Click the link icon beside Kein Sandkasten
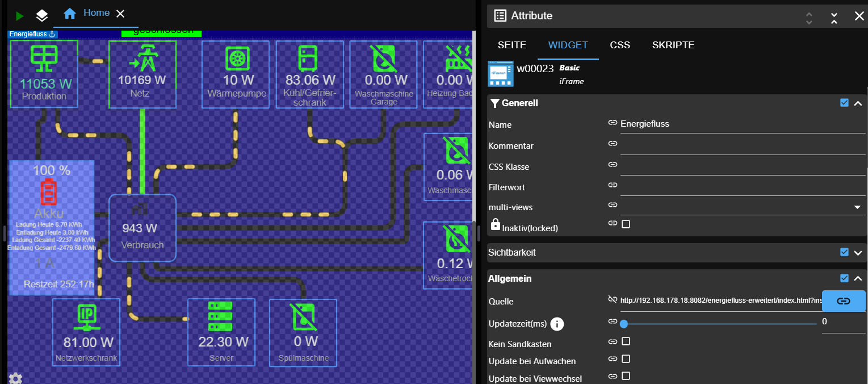 tap(613, 341)
